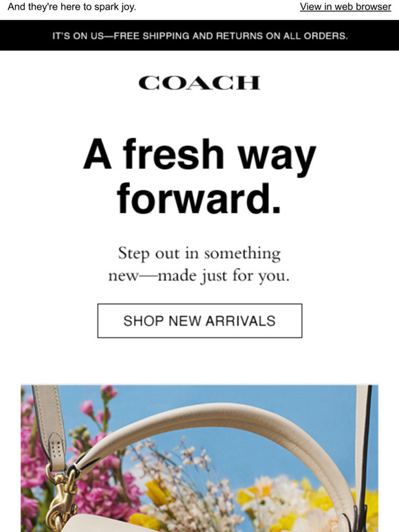Viewport: 399px width, 532px height.
Task: Open the View in web browser link
Action: click(x=345, y=7)
